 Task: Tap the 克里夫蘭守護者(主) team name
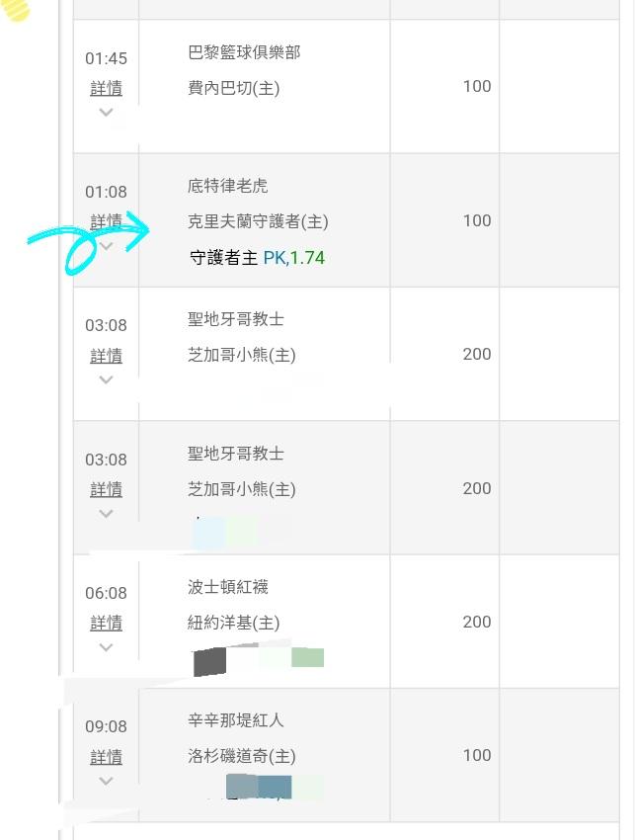click(x=258, y=221)
